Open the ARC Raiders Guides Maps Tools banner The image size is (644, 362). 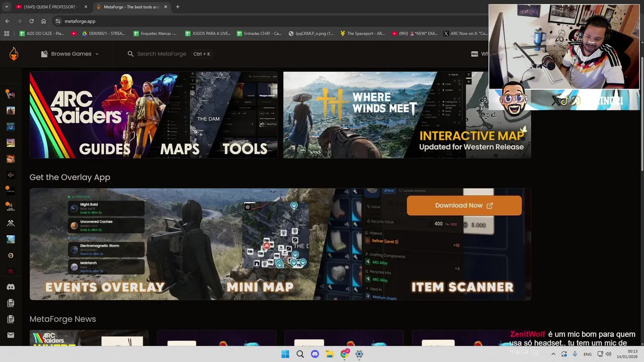coord(153,115)
